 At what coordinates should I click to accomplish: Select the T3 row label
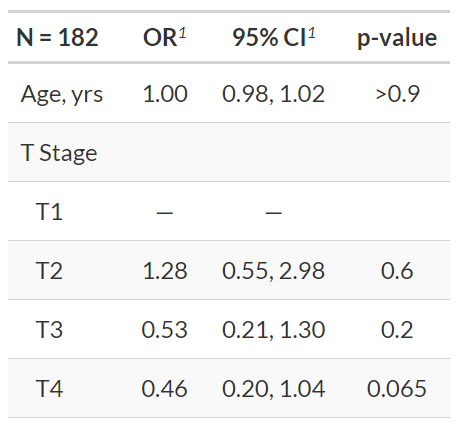[49, 330]
